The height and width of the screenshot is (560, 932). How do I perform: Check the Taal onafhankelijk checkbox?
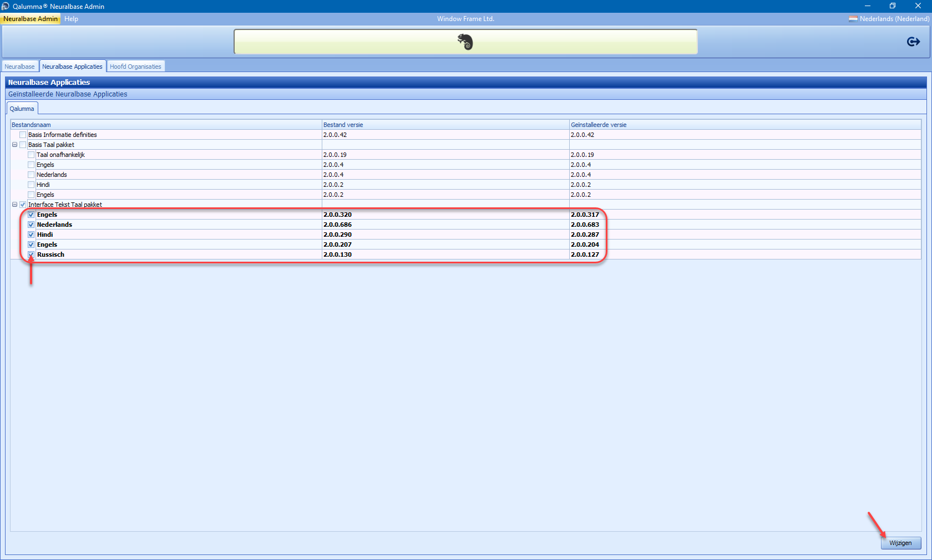click(x=31, y=155)
